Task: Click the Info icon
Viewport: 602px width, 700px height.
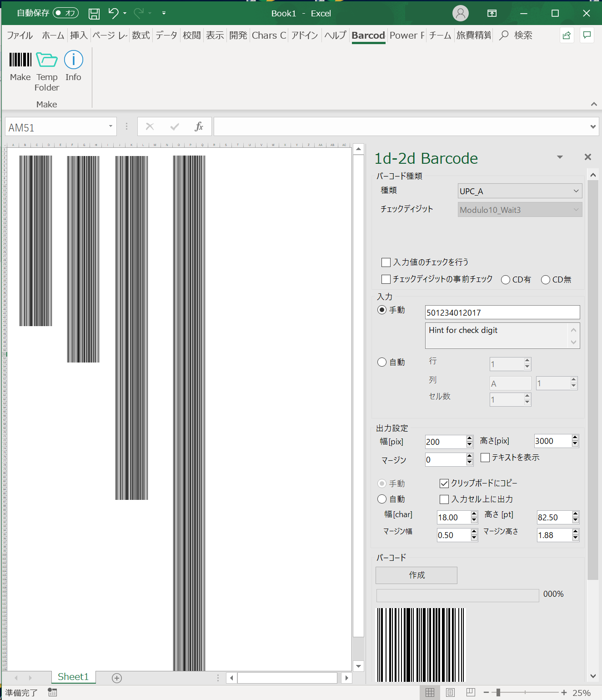Action: [x=73, y=60]
